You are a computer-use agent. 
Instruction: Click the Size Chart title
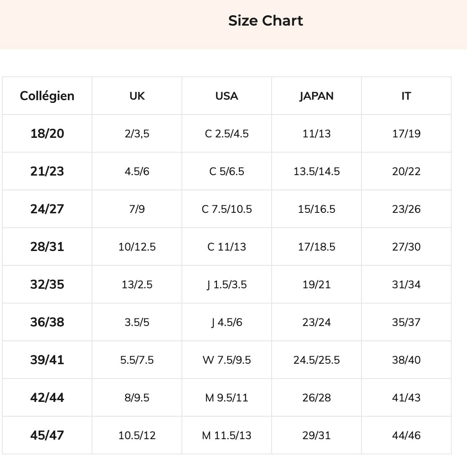[265, 21]
